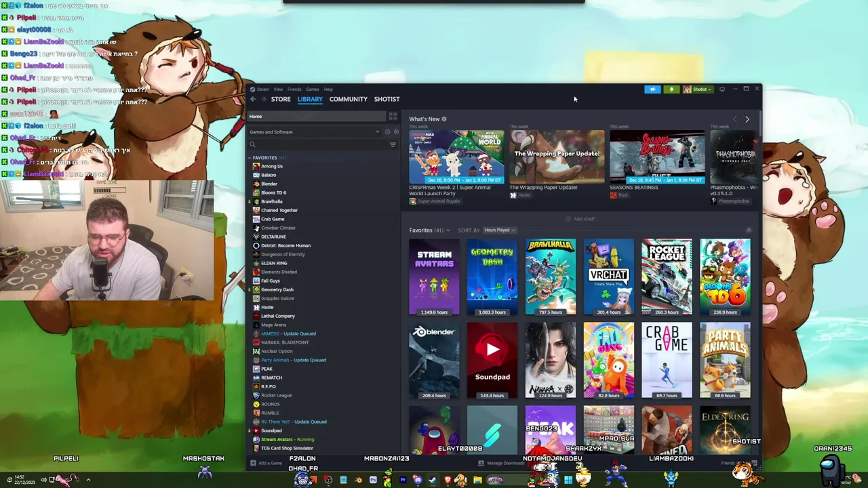Screen dimensions: 868x488
Task: Open File Explorer folder on taskbar
Action: tap(477, 480)
